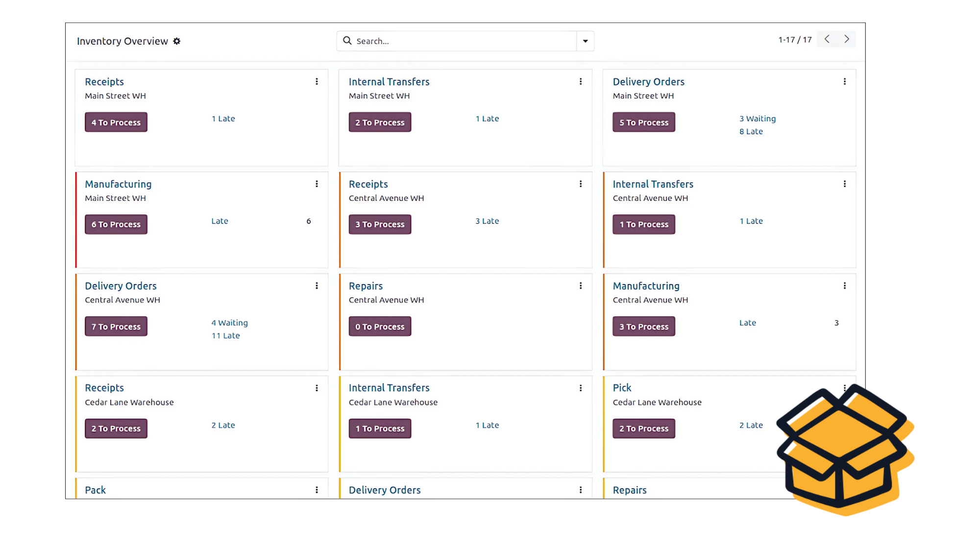Screen dimensions: 980x539
Task: Open the 8 Late link on Delivery Orders
Action: (751, 131)
